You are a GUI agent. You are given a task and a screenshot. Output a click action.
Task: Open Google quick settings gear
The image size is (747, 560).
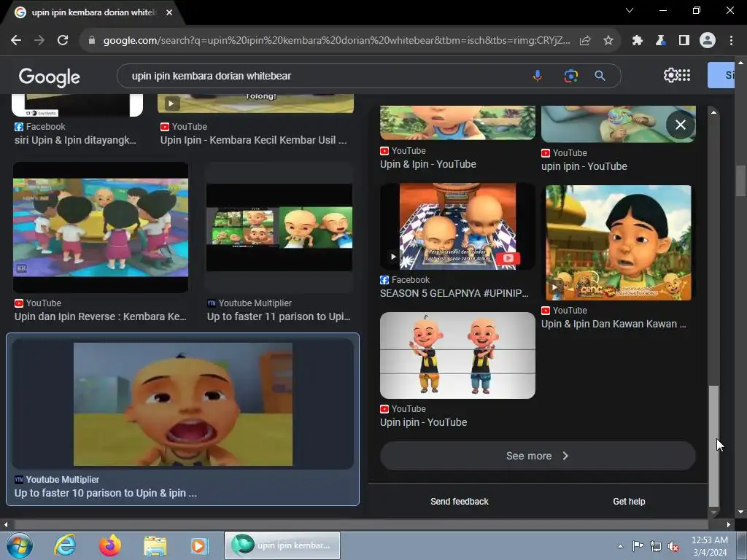pos(670,75)
